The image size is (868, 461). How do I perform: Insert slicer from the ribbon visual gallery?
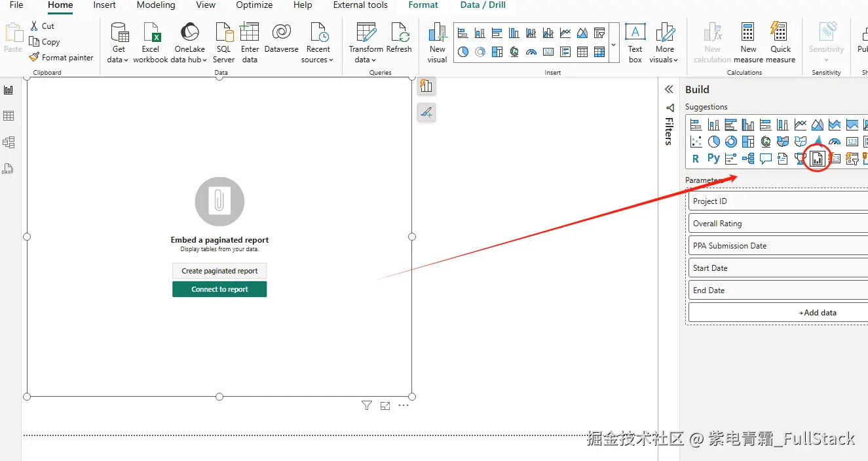(599, 33)
